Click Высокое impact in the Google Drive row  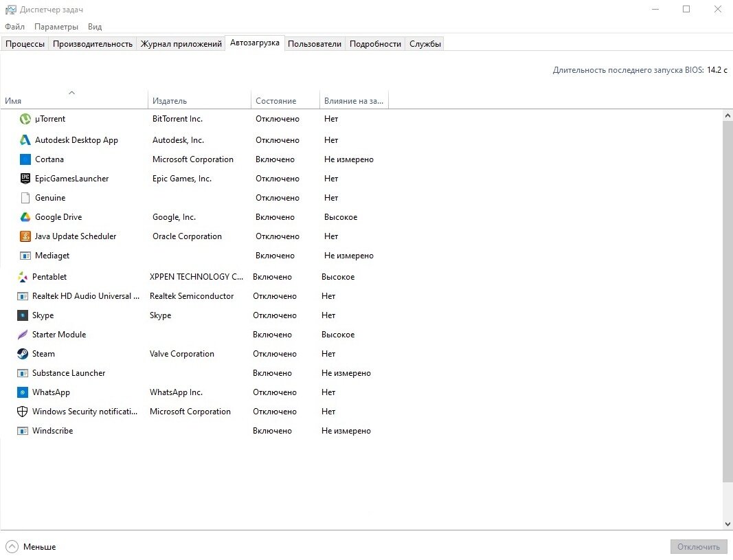point(341,217)
